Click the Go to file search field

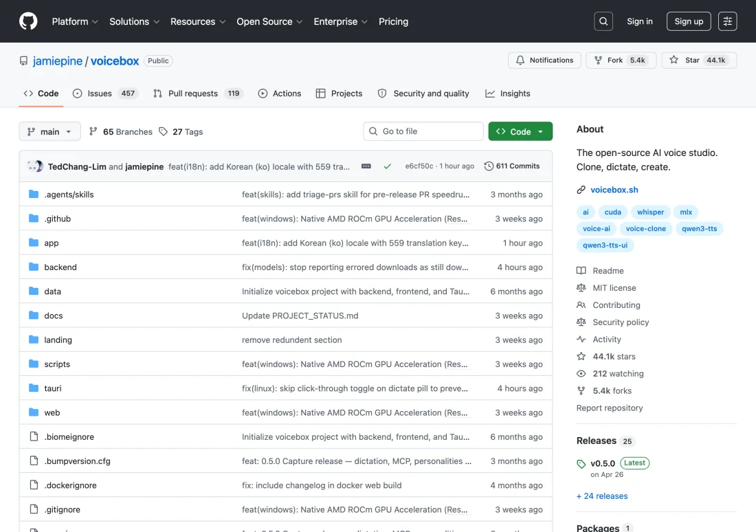423,131
